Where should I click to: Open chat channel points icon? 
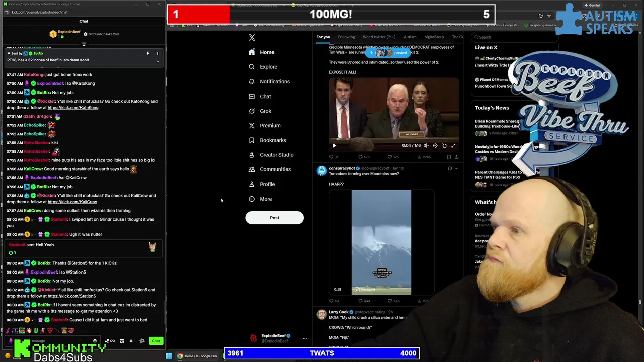(x=109, y=341)
